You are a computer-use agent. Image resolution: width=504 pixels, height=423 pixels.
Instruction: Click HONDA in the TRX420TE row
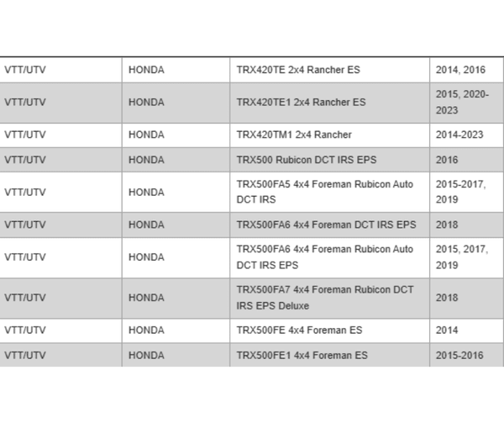coord(146,70)
